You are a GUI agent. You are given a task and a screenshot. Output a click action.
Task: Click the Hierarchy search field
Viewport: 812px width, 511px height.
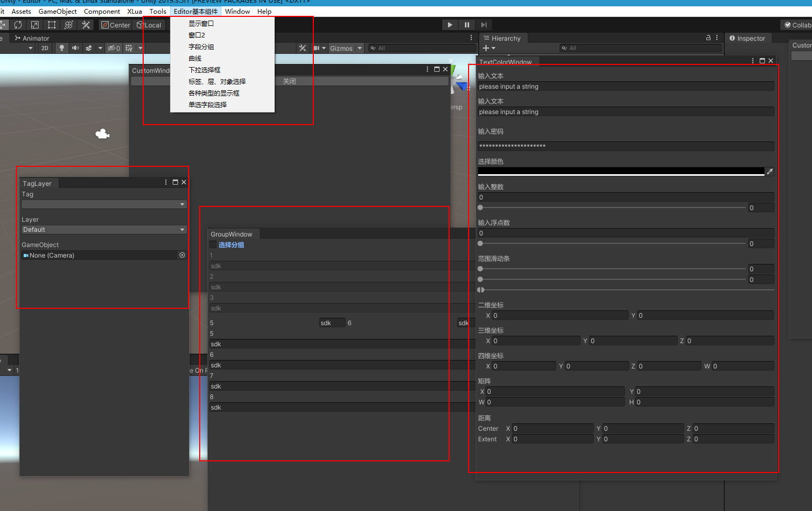(640, 48)
